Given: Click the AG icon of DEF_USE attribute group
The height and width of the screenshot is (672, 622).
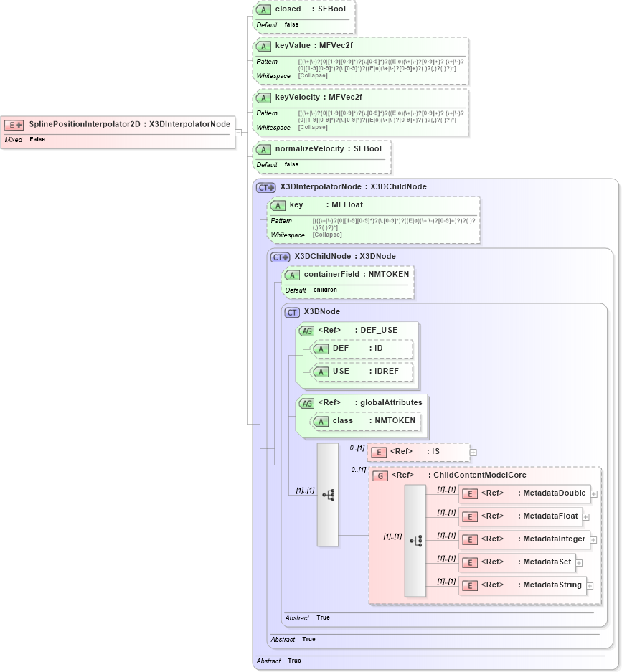Looking at the screenshot, I should pyautogui.click(x=307, y=331).
